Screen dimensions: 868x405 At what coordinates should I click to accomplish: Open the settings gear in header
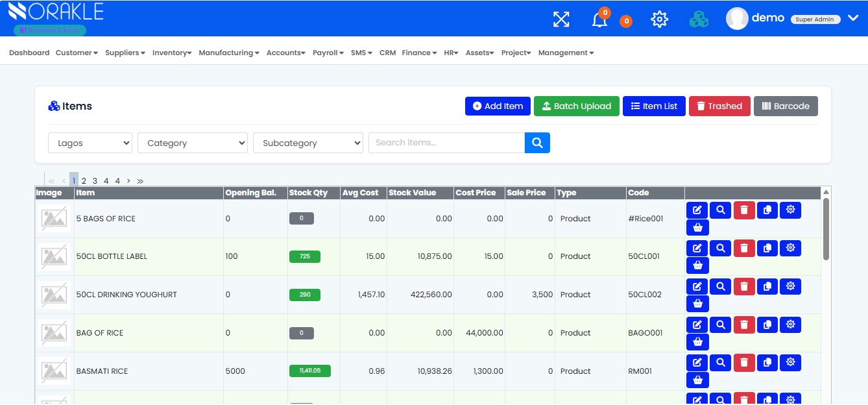click(x=659, y=19)
